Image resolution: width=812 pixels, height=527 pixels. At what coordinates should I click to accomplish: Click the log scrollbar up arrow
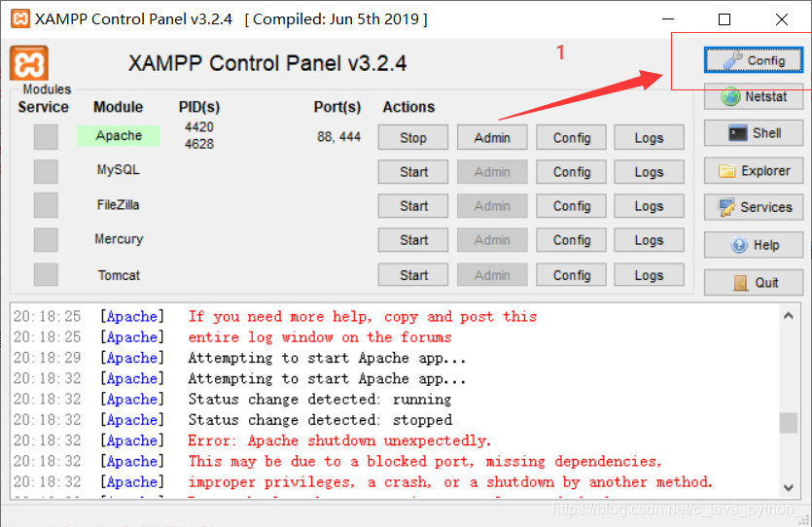click(789, 315)
